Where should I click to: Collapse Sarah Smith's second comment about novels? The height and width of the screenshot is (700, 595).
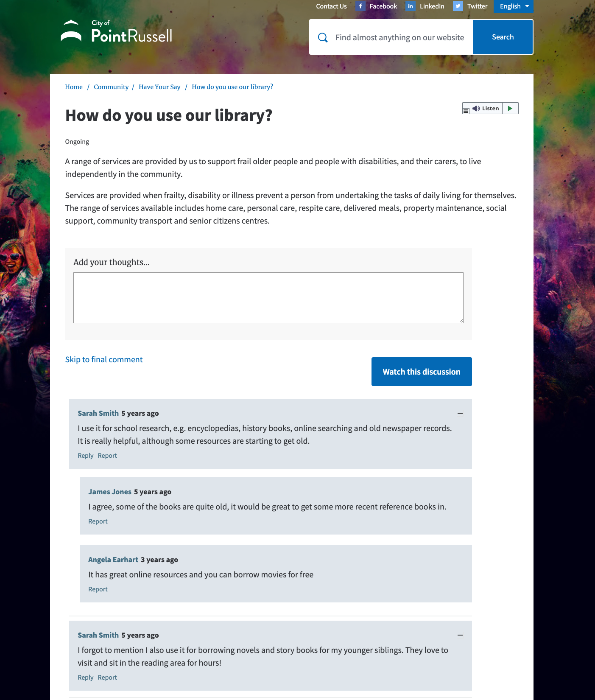(x=460, y=635)
